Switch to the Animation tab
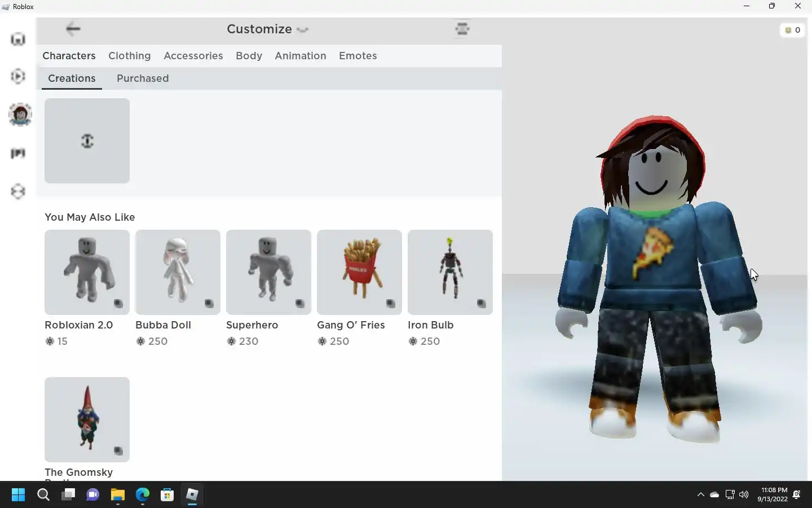The height and width of the screenshot is (508, 812). tap(301, 56)
